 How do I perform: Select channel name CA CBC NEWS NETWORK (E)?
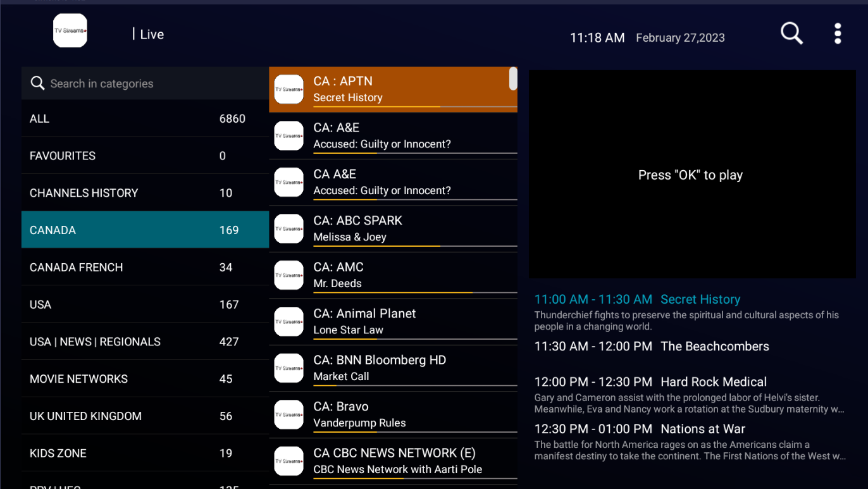tap(394, 453)
